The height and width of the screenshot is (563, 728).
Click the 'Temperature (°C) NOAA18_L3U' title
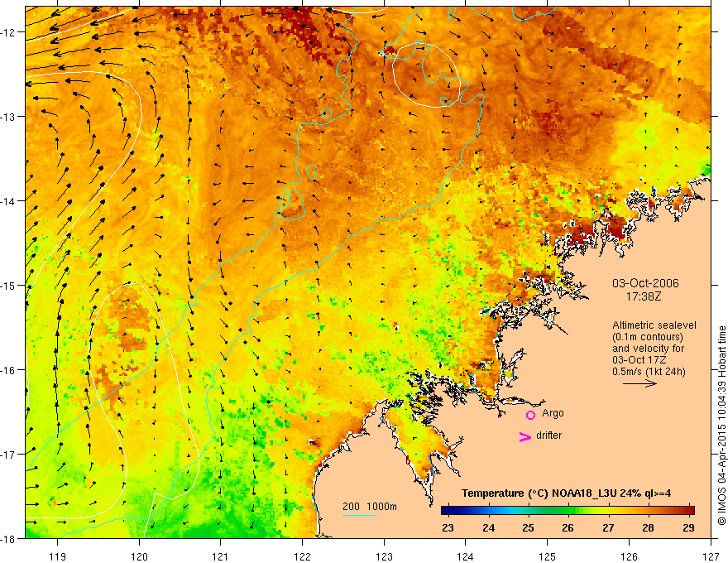pyautogui.click(x=539, y=493)
